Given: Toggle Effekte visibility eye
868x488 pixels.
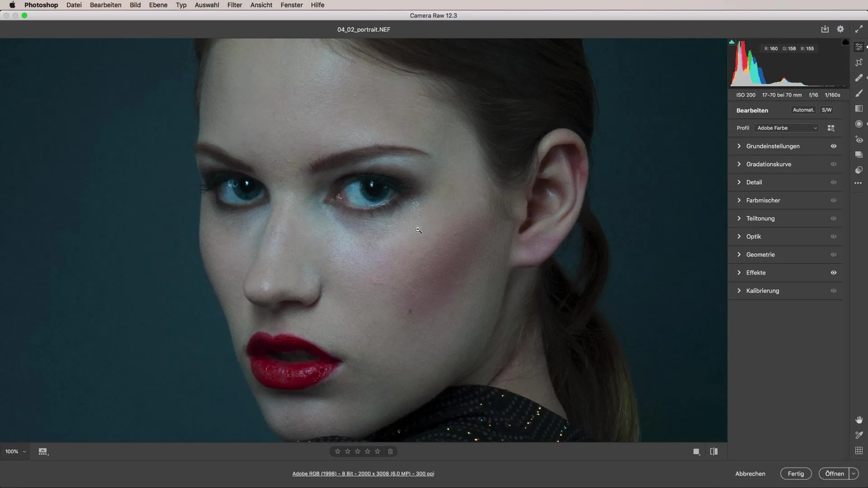Looking at the screenshot, I should click(x=834, y=272).
